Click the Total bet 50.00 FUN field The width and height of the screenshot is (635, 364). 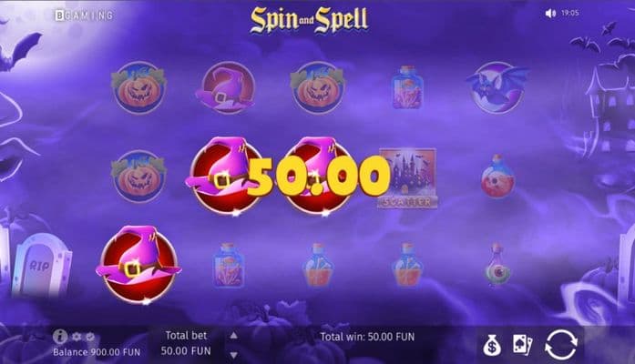tap(186, 343)
